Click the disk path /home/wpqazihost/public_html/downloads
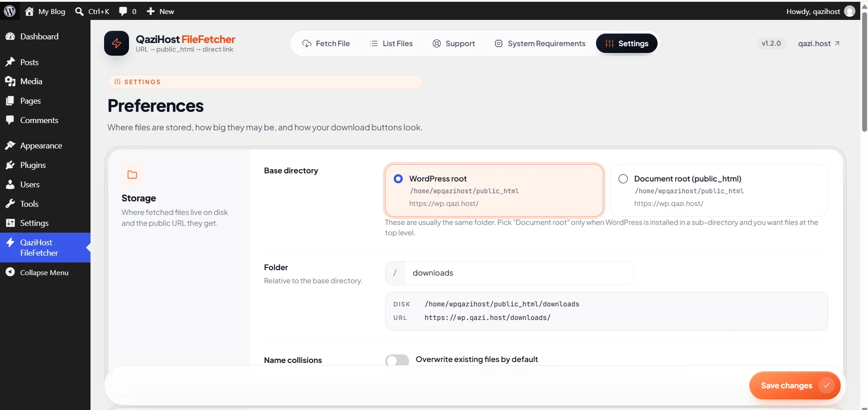This screenshot has width=868, height=410. pos(502,304)
